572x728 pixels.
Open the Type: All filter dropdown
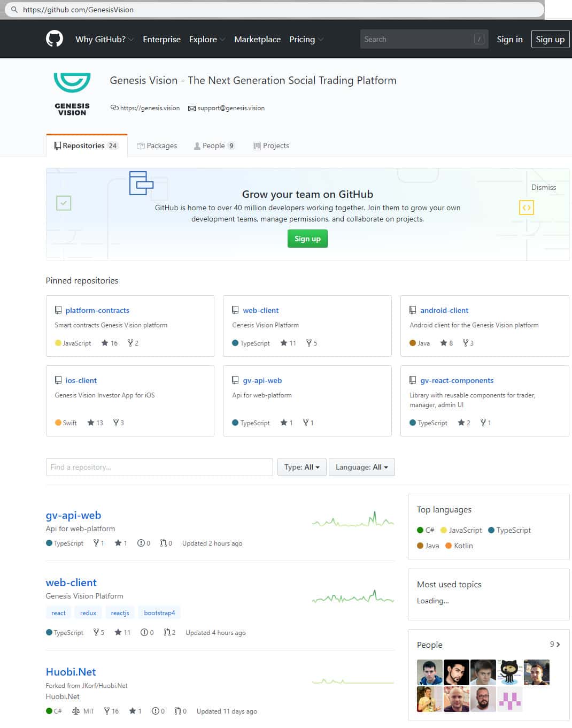(x=302, y=467)
